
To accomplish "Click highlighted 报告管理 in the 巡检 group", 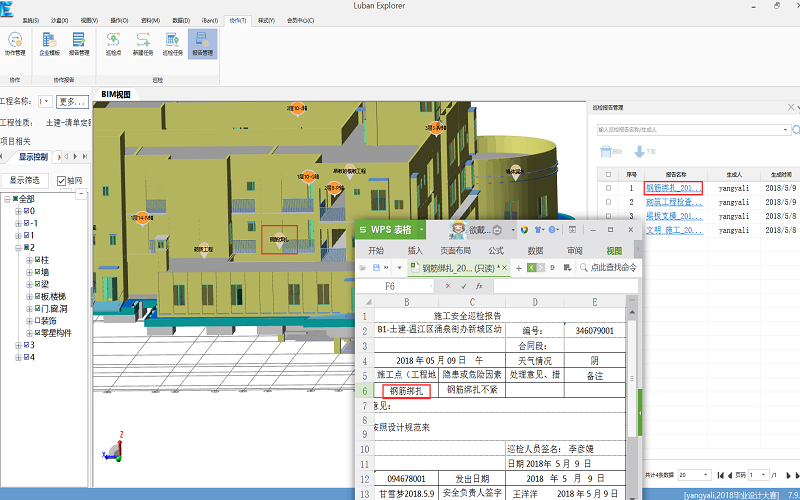I will point(202,44).
